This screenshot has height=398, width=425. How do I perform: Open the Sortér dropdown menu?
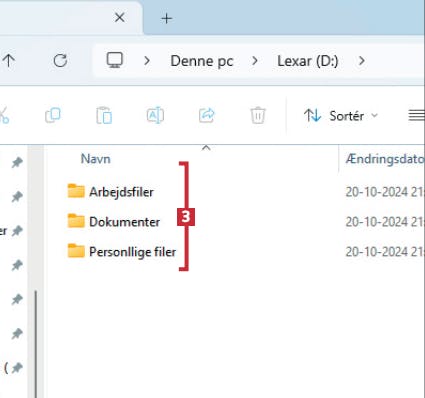(341, 116)
